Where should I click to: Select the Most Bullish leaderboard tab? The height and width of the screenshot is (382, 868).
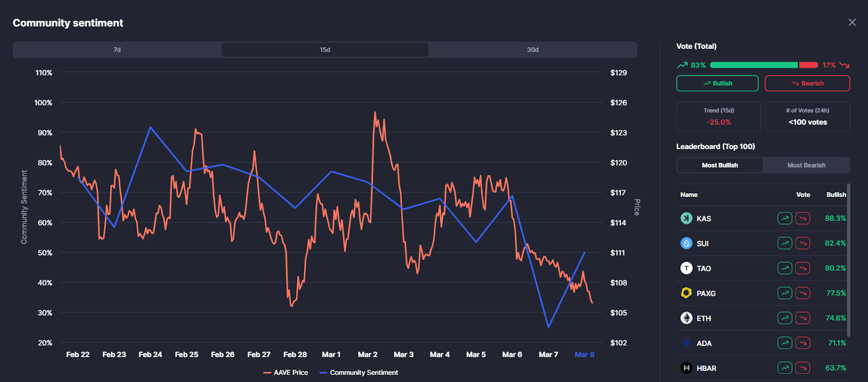(720, 165)
